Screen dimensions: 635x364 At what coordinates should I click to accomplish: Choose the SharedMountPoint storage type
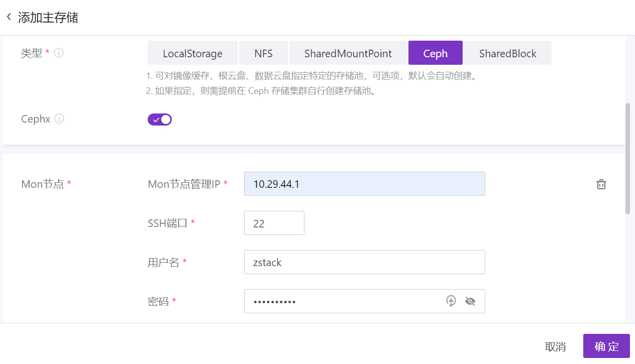347,53
